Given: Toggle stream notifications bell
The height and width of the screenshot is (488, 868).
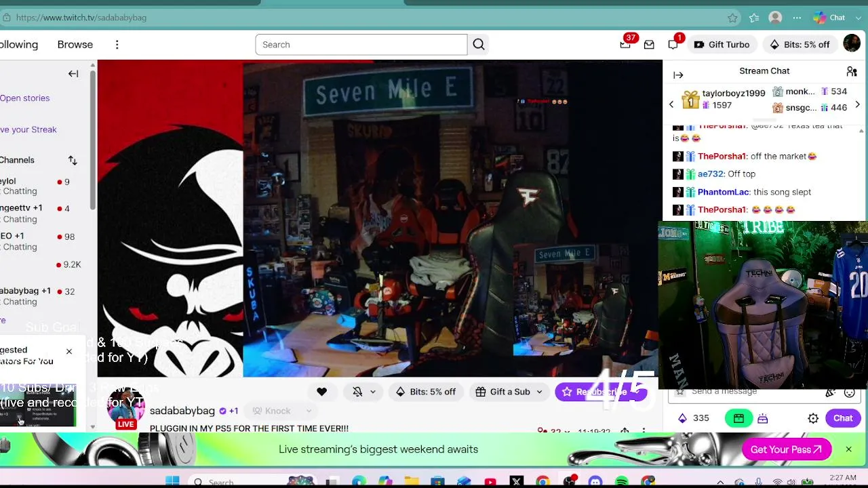Looking at the screenshot, I should tap(357, 392).
